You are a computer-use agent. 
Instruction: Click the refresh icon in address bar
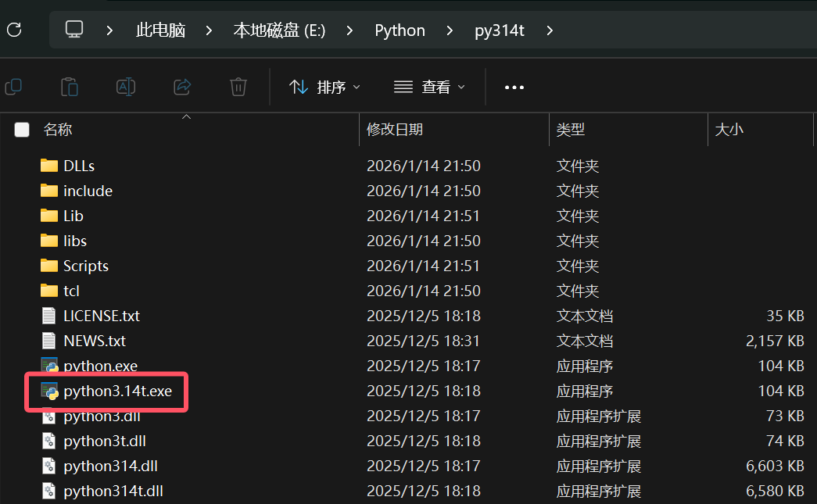coord(14,30)
